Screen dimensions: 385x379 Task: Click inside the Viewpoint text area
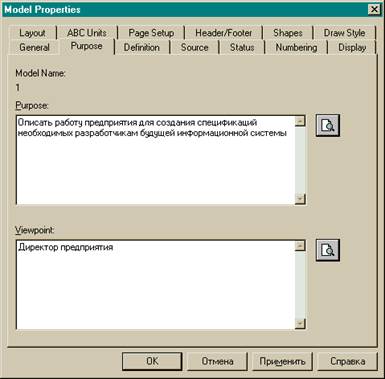click(x=156, y=285)
